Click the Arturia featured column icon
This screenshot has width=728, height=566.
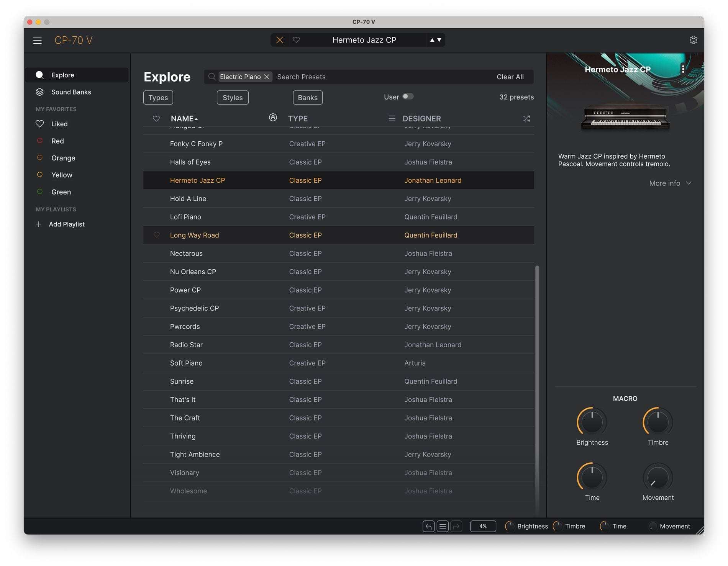pyautogui.click(x=273, y=118)
